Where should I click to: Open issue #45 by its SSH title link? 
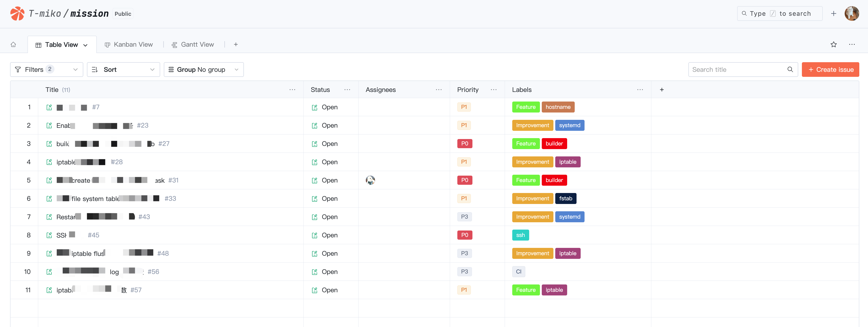click(x=62, y=235)
